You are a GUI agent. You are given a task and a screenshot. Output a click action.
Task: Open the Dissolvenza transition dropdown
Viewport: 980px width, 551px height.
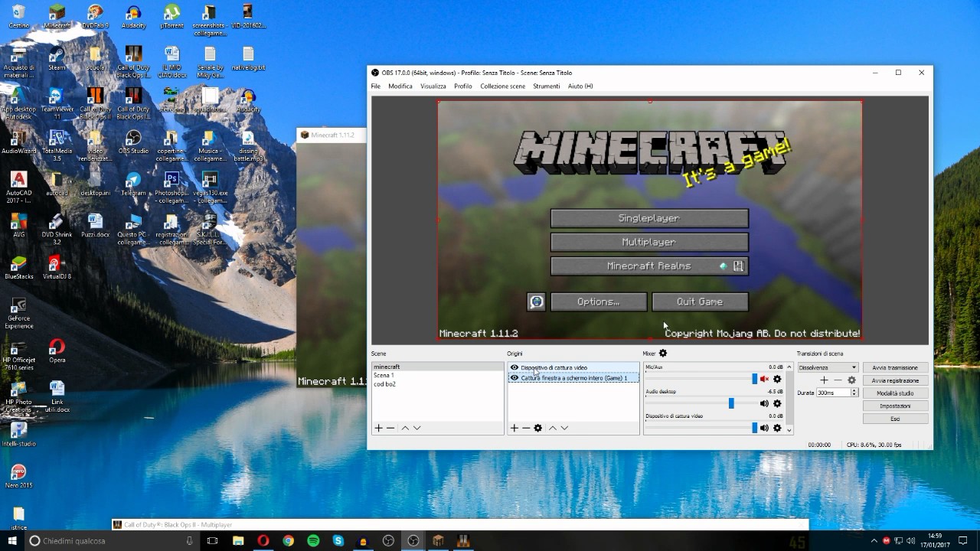click(x=828, y=367)
